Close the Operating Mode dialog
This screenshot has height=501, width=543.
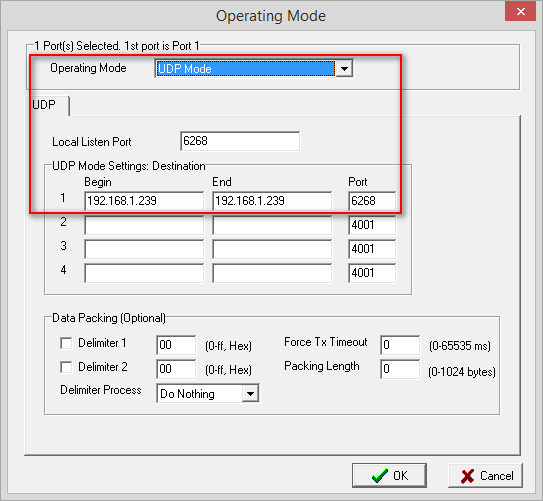coord(520,12)
